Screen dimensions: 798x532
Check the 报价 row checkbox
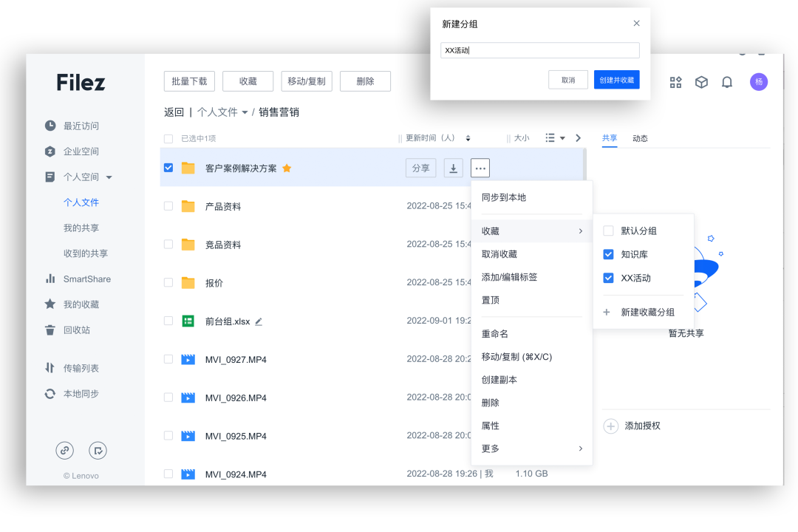[168, 282]
